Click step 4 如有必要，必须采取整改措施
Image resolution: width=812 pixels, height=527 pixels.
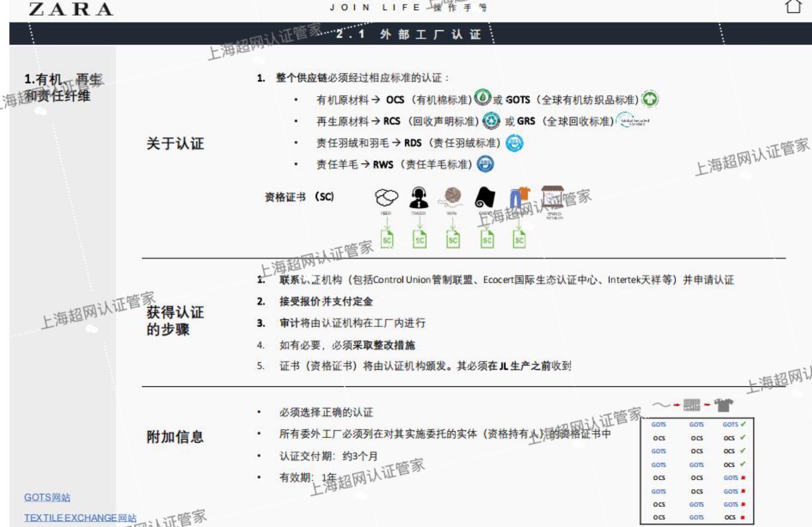(x=347, y=345)
